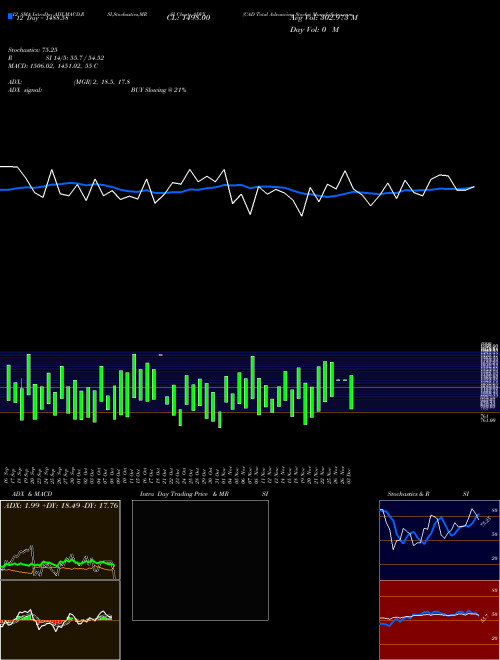Click 'ADX: 1.99 +DY: 18.49 -DY: 17.76' header
The image size is (500, 660).
(x=61, y=505)
